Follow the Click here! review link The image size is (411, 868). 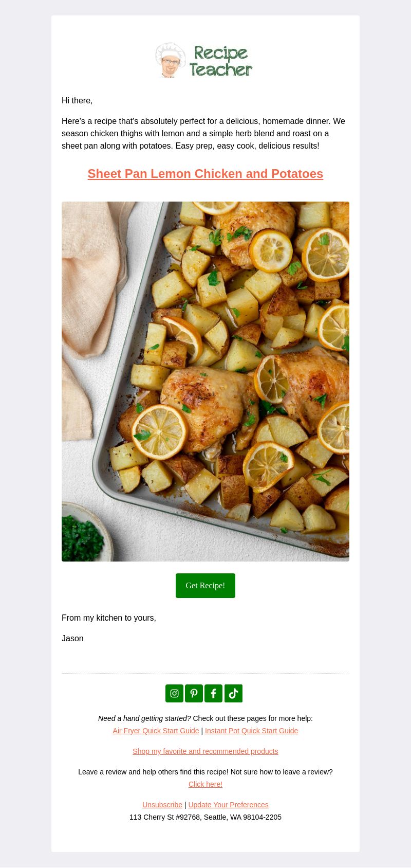click(206, 784)
